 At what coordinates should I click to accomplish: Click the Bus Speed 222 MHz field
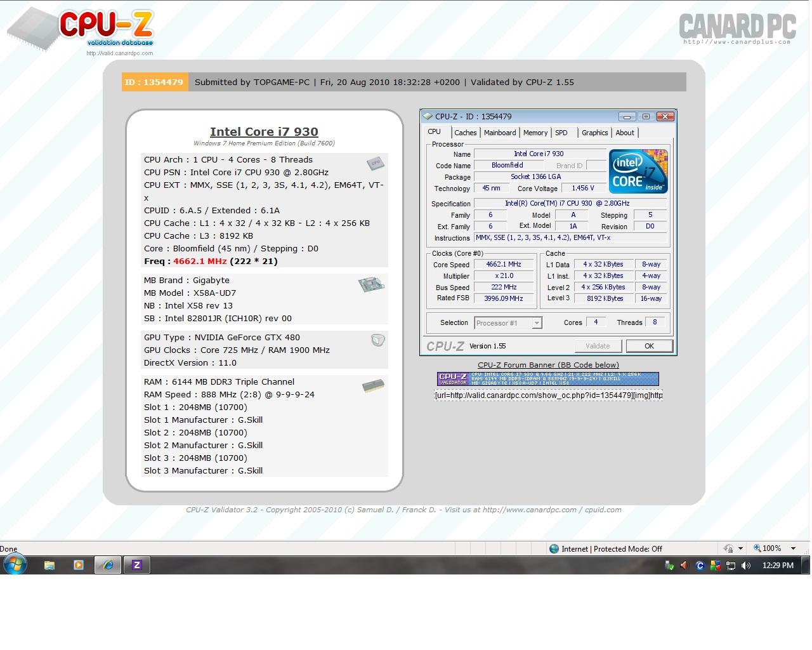[504, 288]
